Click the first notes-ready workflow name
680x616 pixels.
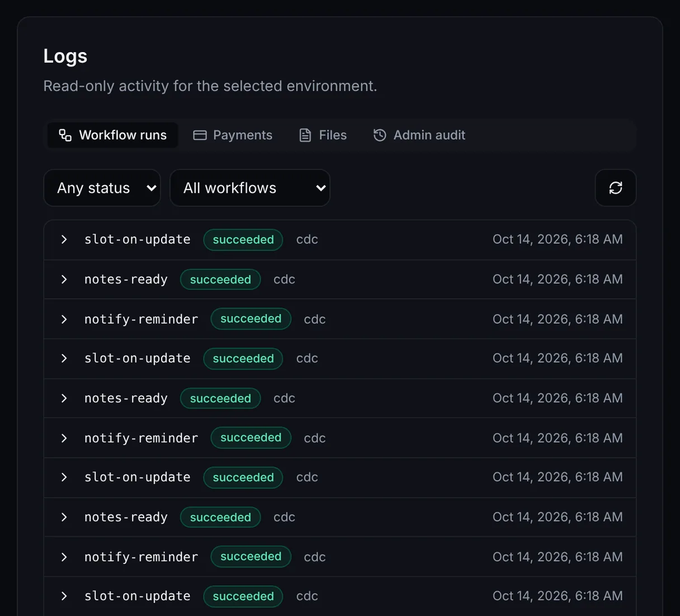point(126,279)
